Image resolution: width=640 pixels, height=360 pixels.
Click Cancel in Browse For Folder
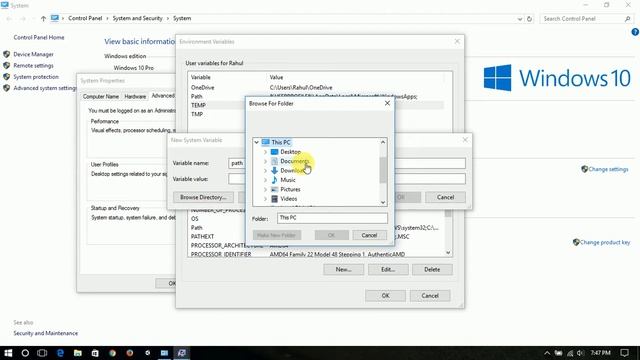click(x=369, y=235)
